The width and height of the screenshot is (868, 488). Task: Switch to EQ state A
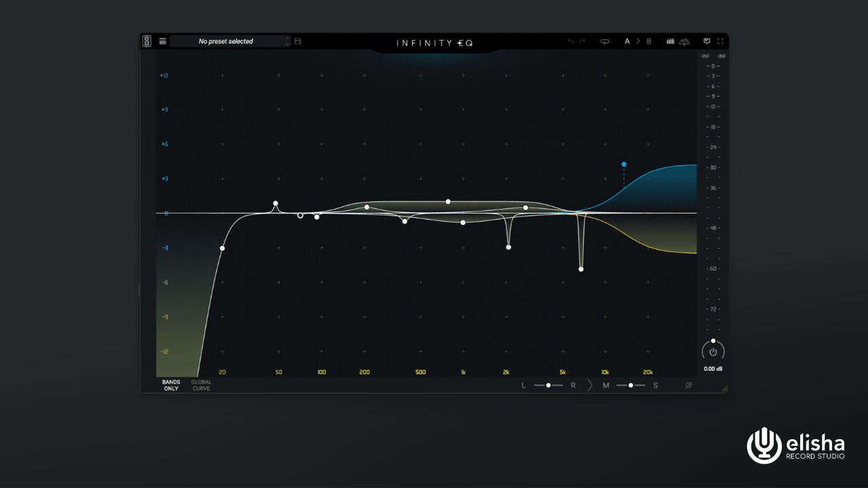pyautogui.click(x=627, y=41)
